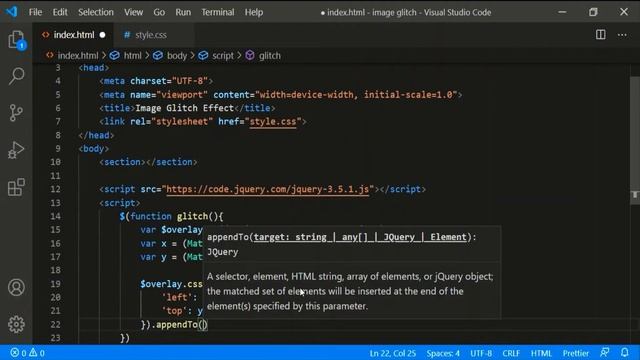Open the Edit menu
The width and height of the screenshot is (640, 360).
click(60, 12)
